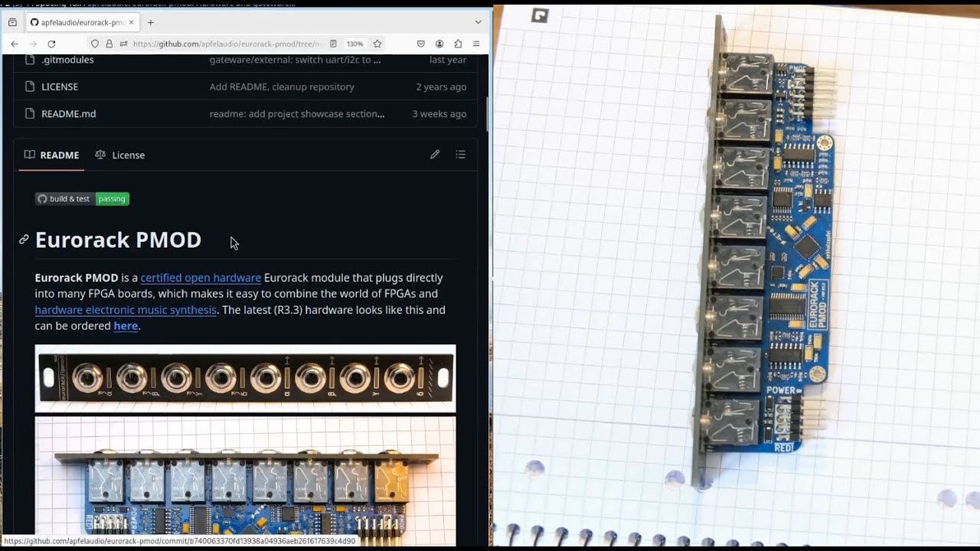Open the README.md file
980x551 pixels.
[x=69, y=113]
